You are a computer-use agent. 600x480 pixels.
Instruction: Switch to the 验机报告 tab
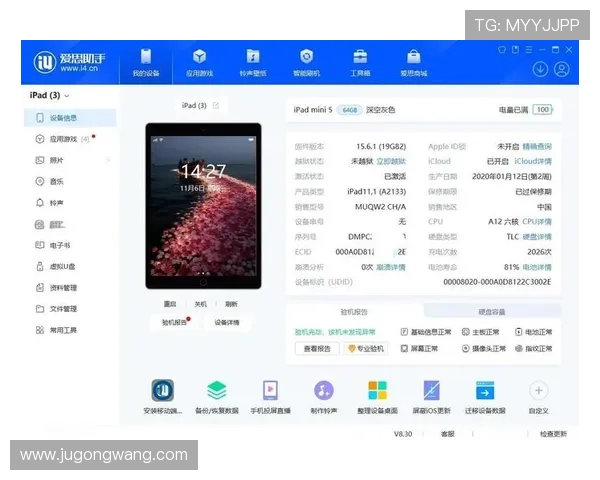point(354,312)
